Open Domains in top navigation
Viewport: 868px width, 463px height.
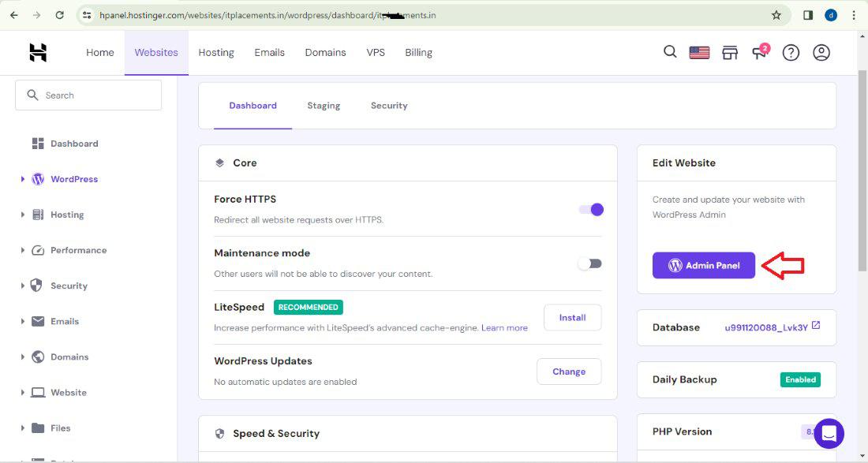325,53
